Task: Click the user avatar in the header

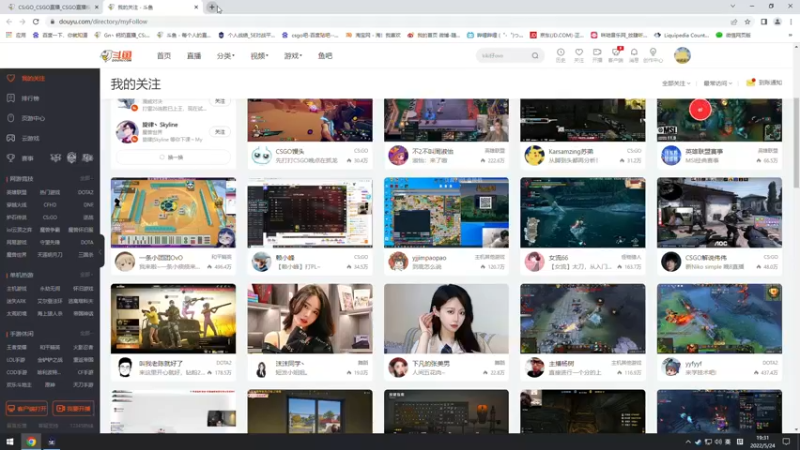Action: pos(682,55)
